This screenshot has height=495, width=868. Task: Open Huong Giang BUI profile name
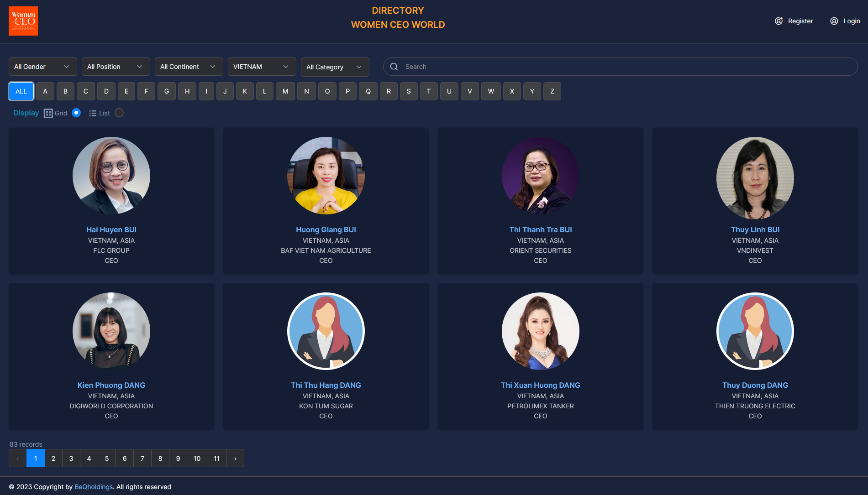pos(326,229)
